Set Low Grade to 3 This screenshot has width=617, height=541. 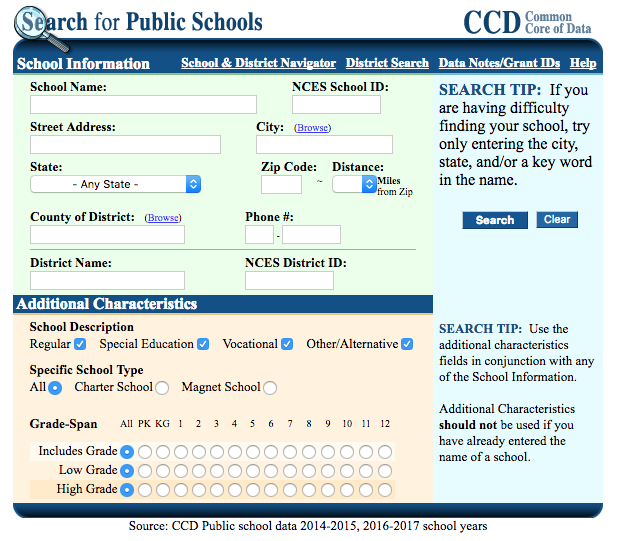click(217, 471)
